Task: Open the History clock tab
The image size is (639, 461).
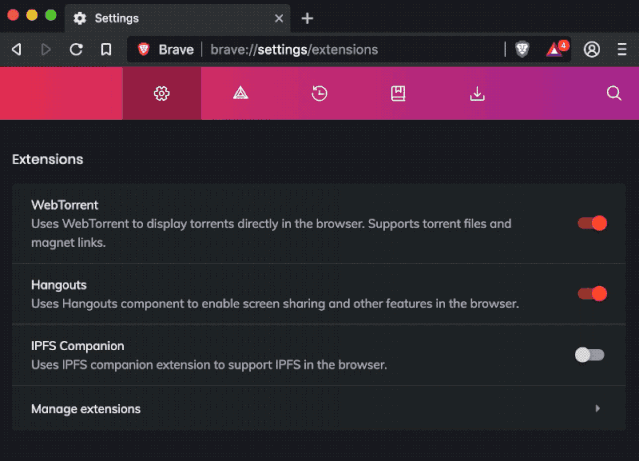Action: (x=319, y=93)
